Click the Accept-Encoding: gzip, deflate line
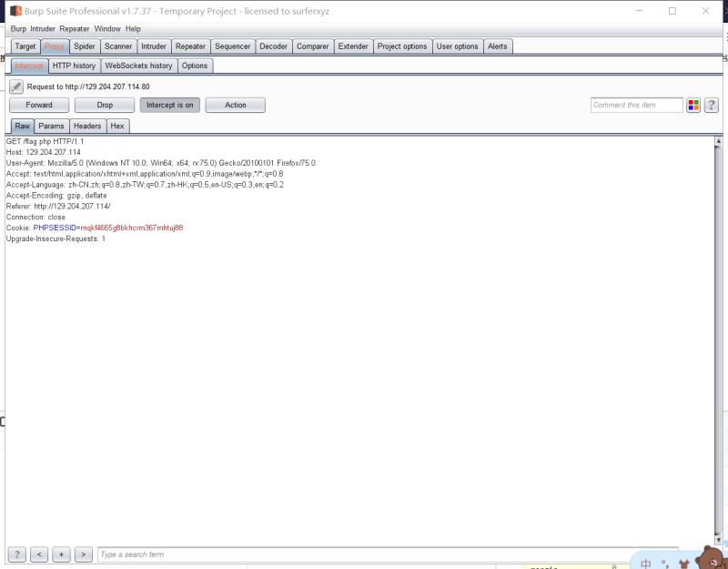 point(56,195)
